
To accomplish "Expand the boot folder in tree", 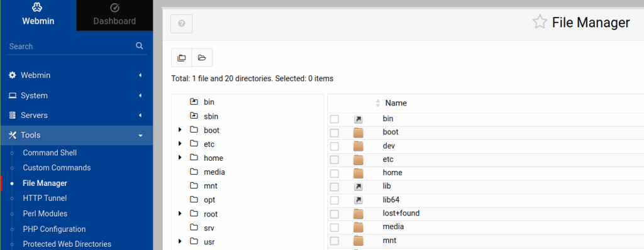I will (180, 130).
